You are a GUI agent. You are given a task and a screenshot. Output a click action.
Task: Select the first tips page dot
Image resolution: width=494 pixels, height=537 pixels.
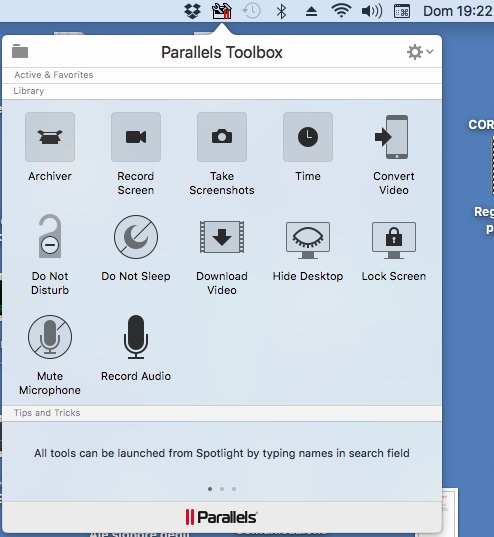click(210, 489)
